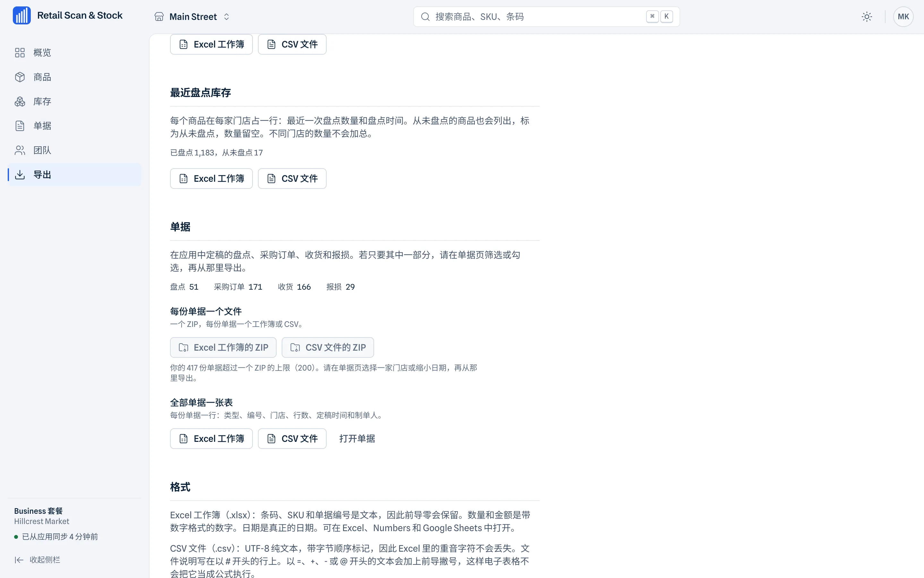
Task: Focus the 搜索商品、SKU、条码 search field
Action: [x=546, y=17]
